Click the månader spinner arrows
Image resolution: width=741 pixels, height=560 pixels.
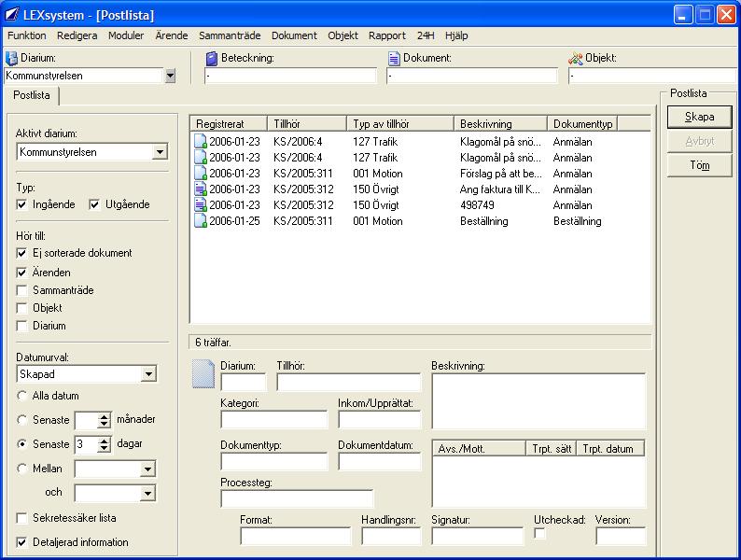pyautogui.click(x=105, y=420)
